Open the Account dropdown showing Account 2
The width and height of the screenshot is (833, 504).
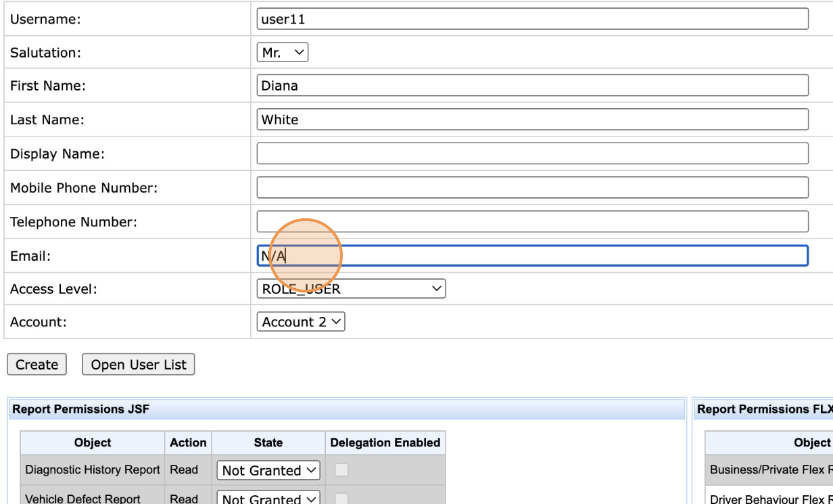[x=301, y=322]
